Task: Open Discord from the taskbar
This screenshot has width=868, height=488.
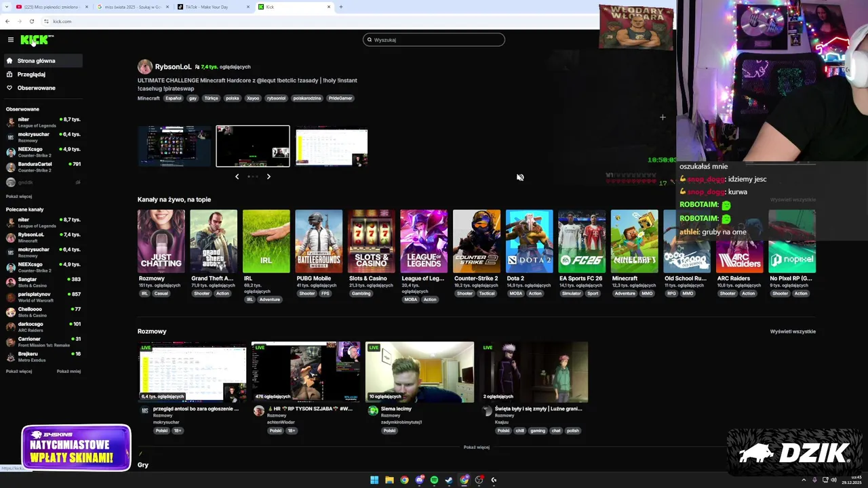Action: click(419, 480)
